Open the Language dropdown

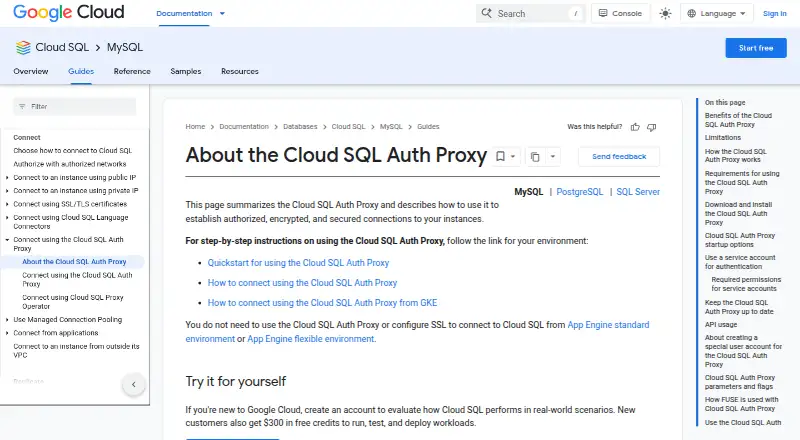click(716, 13)
